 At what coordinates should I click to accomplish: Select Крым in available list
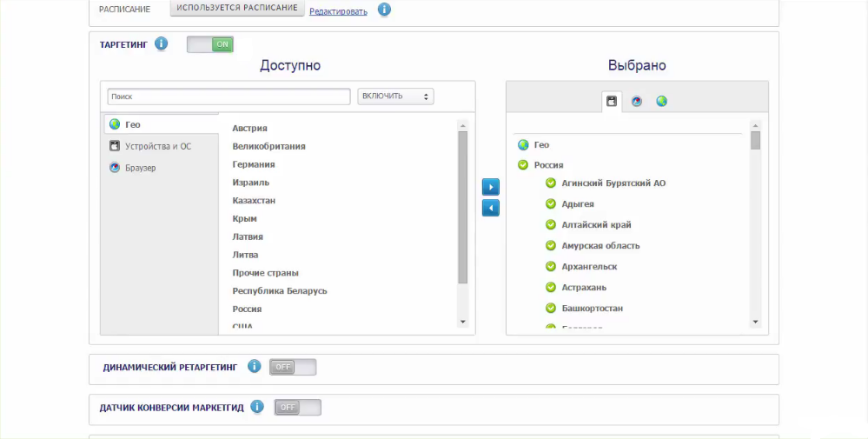point(245,219)
